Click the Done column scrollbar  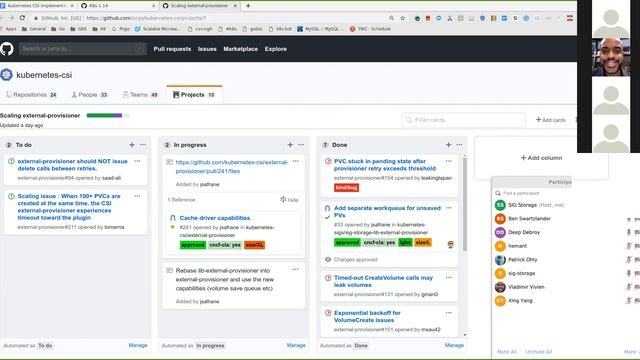464,204
